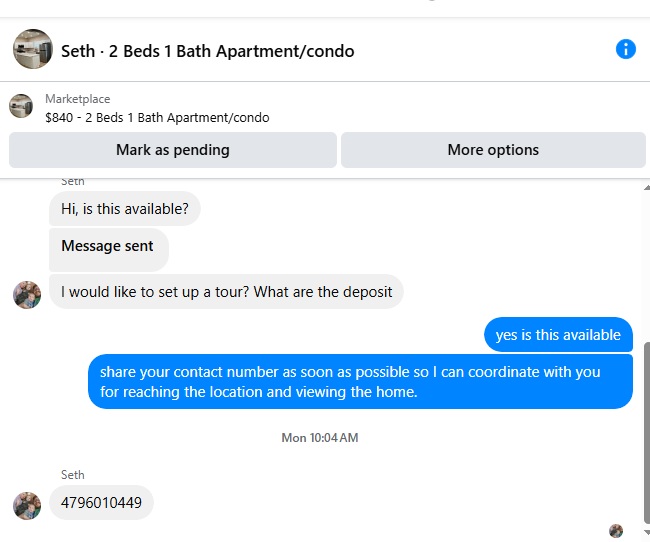Click the chat scrollbar thumb
650x542 pixels.
646,430
